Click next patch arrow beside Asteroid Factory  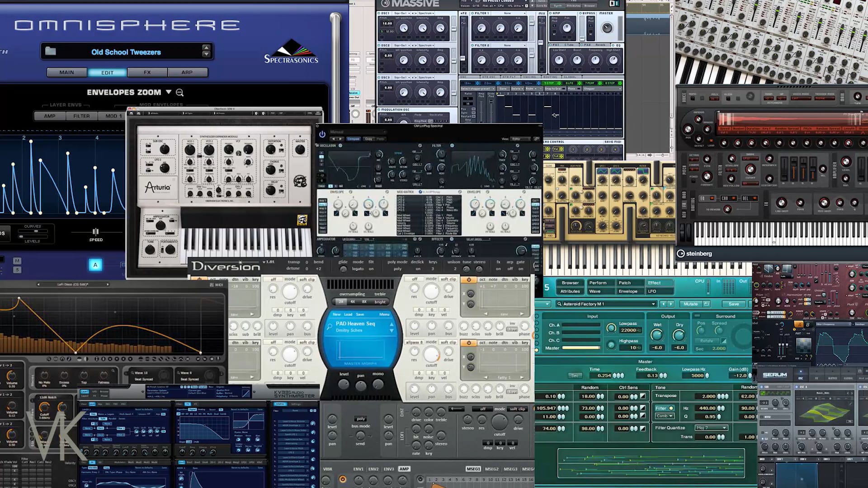(671, 304)
